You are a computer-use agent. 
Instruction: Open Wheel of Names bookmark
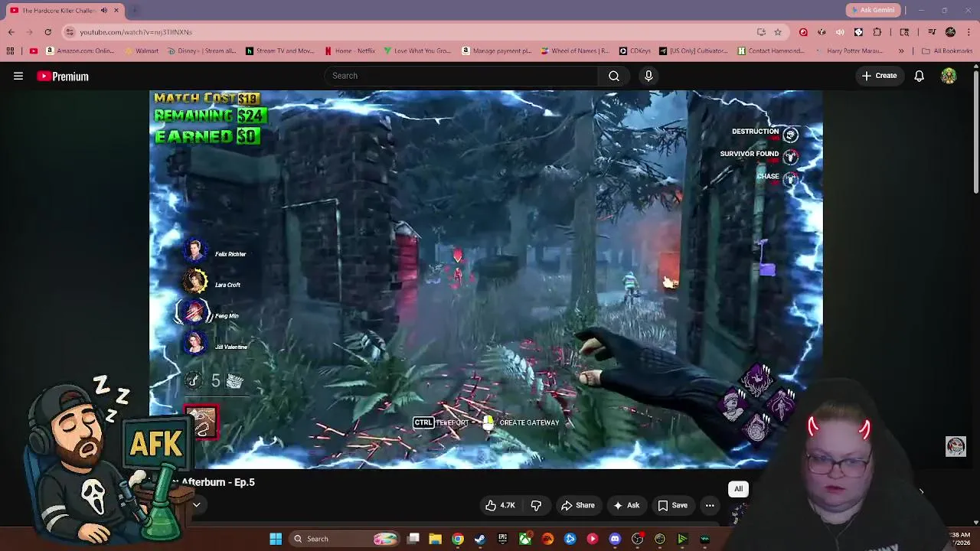click(x=574, y=51)
